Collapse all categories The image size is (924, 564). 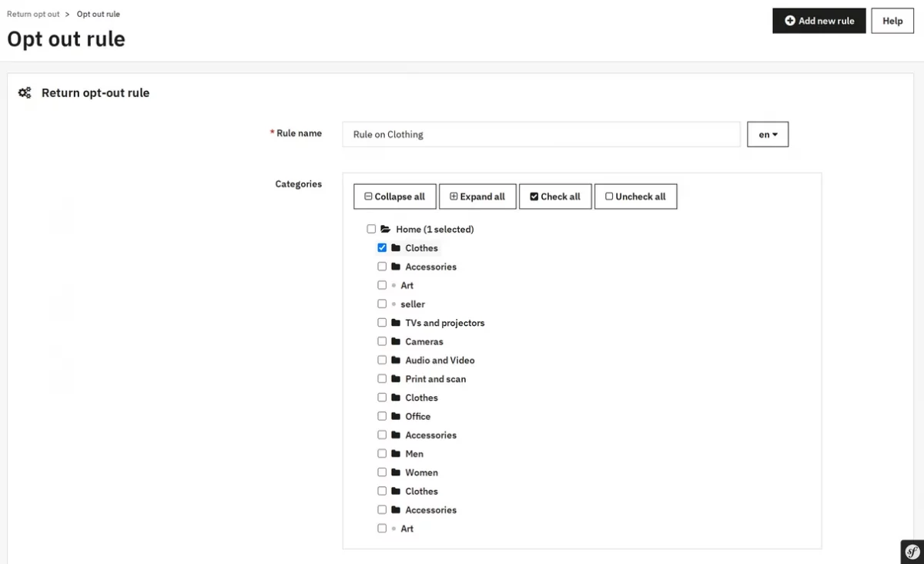(395, 196)
